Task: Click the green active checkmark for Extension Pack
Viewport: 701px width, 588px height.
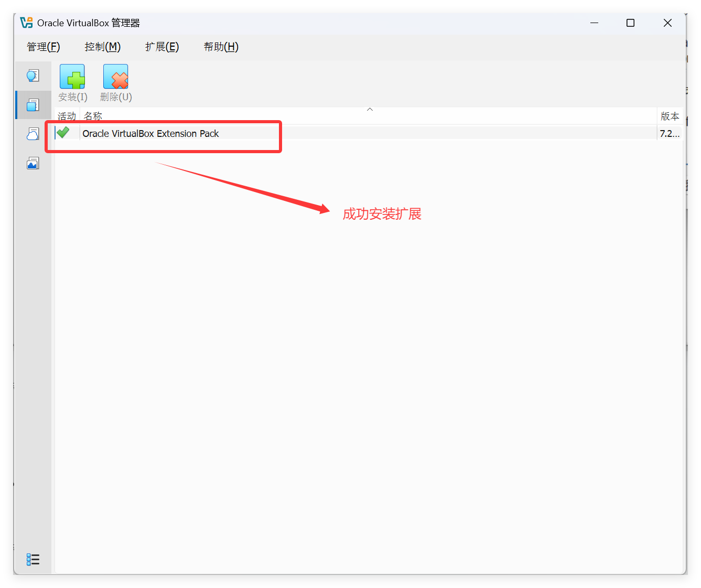Action: point(63,133)
